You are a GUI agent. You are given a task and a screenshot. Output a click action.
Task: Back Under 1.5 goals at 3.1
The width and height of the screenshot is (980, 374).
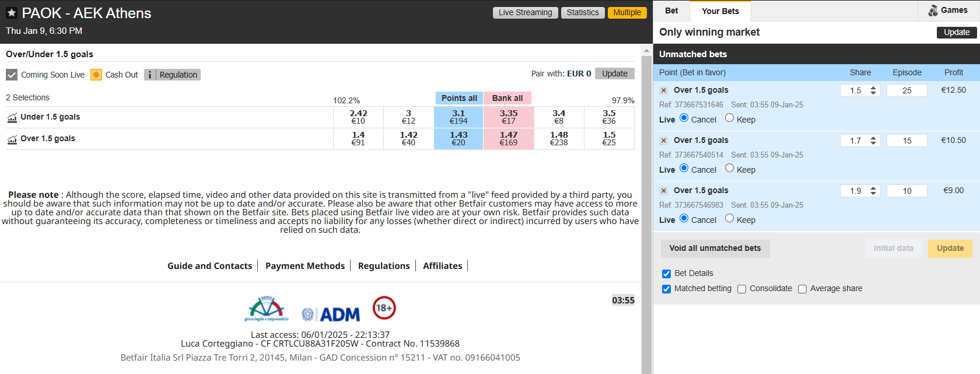pos(459,117)
